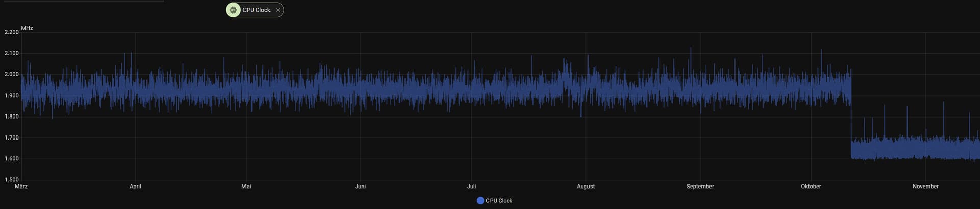Image resolution: width=980 pixels, height=209 pixels.
Task: Select the CPU Clock chip label
Action: 256,10
